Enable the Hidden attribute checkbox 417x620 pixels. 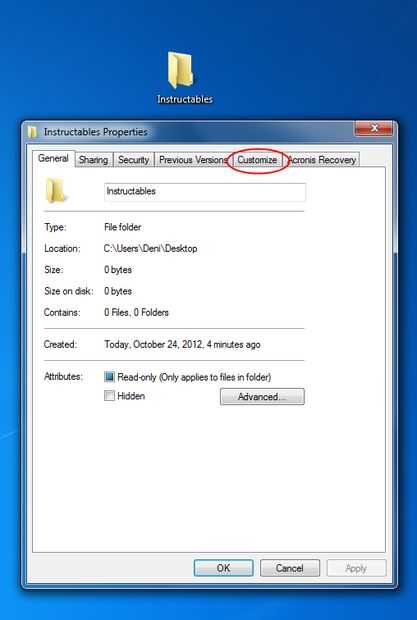[109, 396]
